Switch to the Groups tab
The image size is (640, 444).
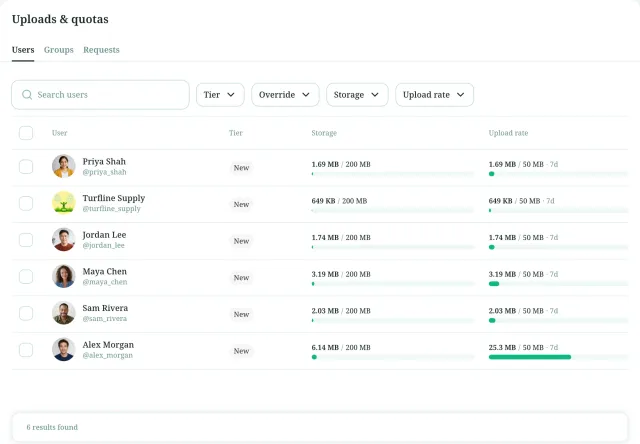point(59,50)
